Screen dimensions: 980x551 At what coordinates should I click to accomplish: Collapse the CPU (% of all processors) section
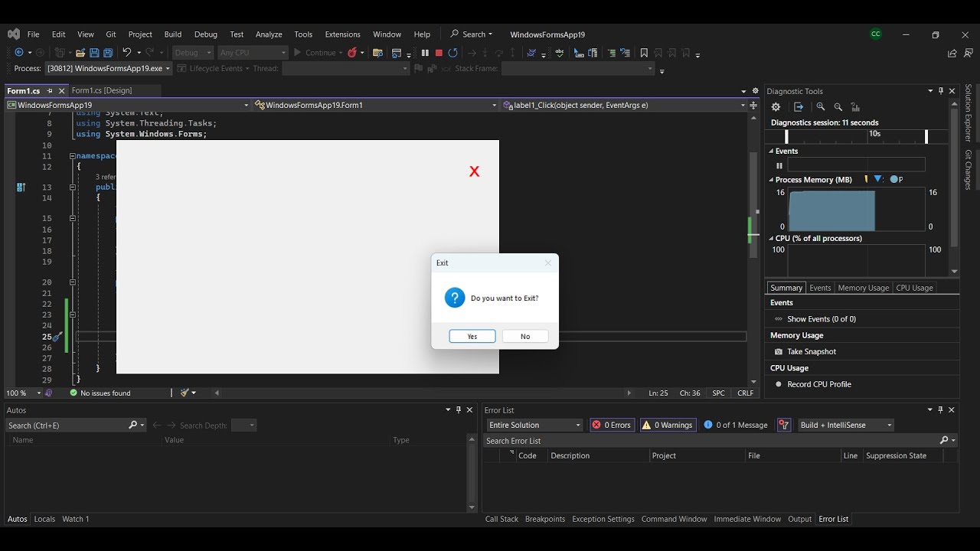(x=772, y=239)
